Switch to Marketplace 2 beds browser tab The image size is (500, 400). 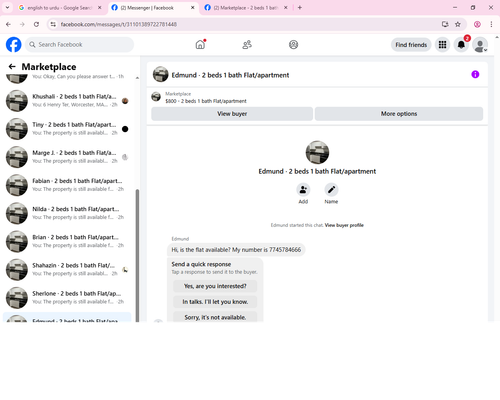pos(245,8)
